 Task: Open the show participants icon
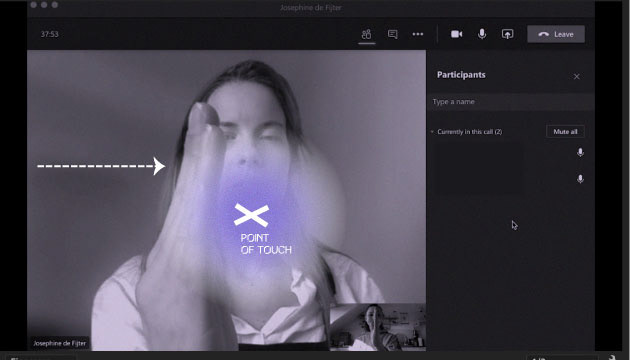367,34
